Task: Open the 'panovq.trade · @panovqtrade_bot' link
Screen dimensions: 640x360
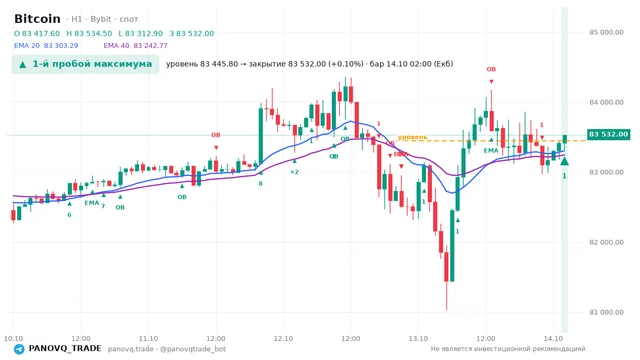Action: pos(167,349)
